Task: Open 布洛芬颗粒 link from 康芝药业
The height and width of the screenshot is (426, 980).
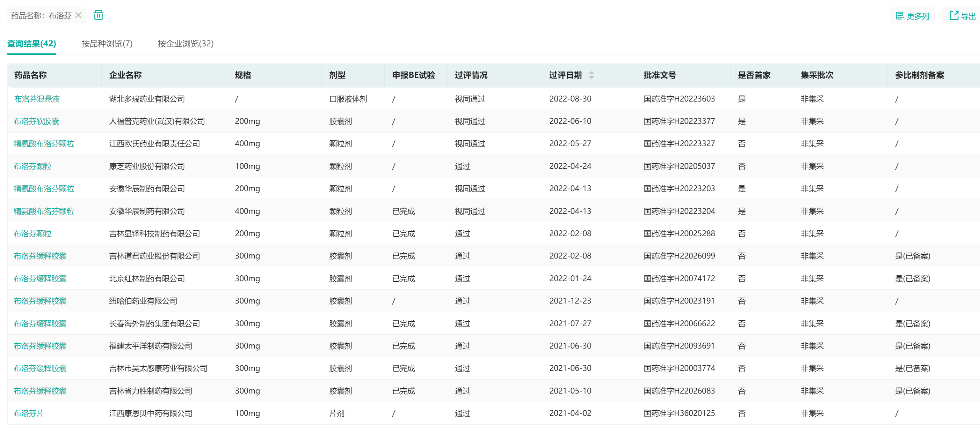Action: [x=33, y=166]
